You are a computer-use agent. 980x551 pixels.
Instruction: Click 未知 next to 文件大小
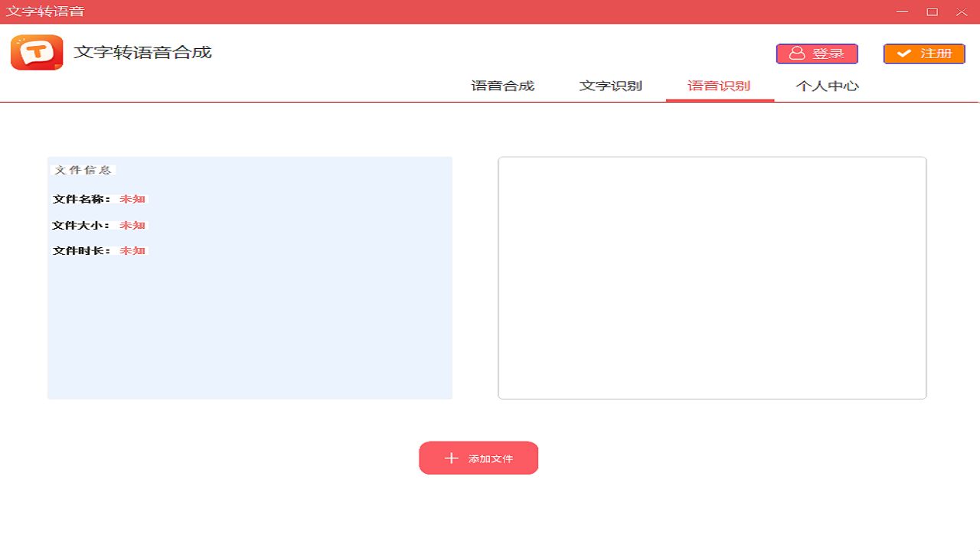[x=132, y=224]
